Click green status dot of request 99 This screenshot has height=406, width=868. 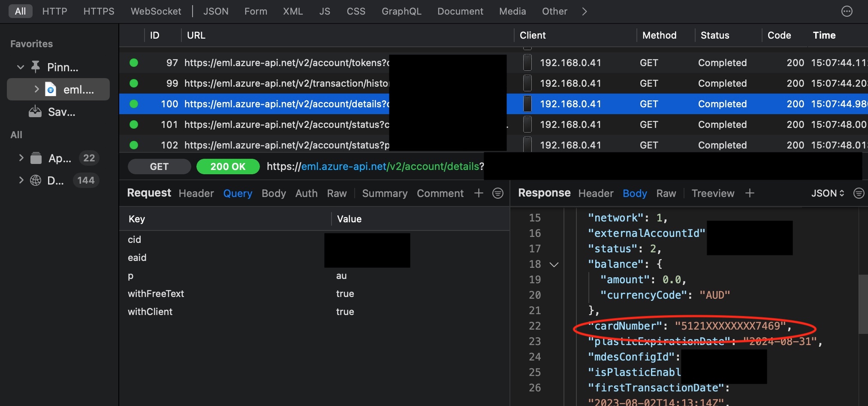pos(134,83)
